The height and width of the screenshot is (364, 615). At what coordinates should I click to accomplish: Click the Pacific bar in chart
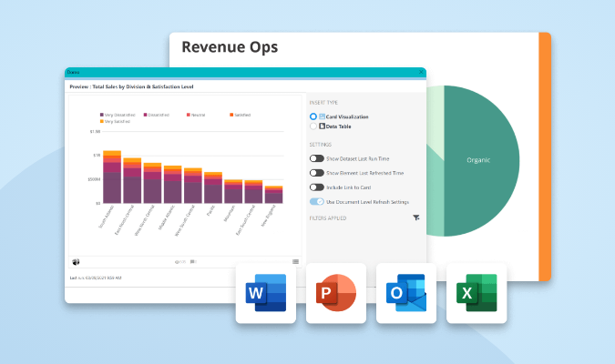tap(213, 187)
